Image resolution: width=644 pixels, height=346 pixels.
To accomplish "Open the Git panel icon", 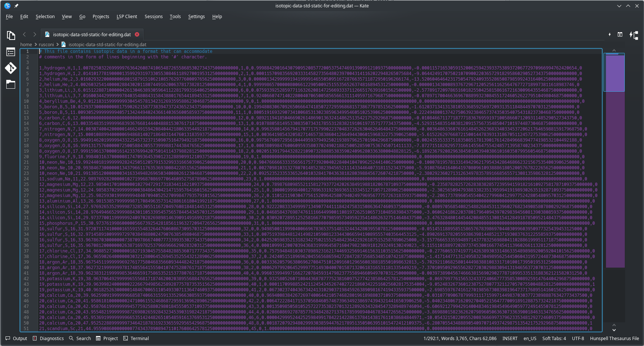I will point(11,68).
